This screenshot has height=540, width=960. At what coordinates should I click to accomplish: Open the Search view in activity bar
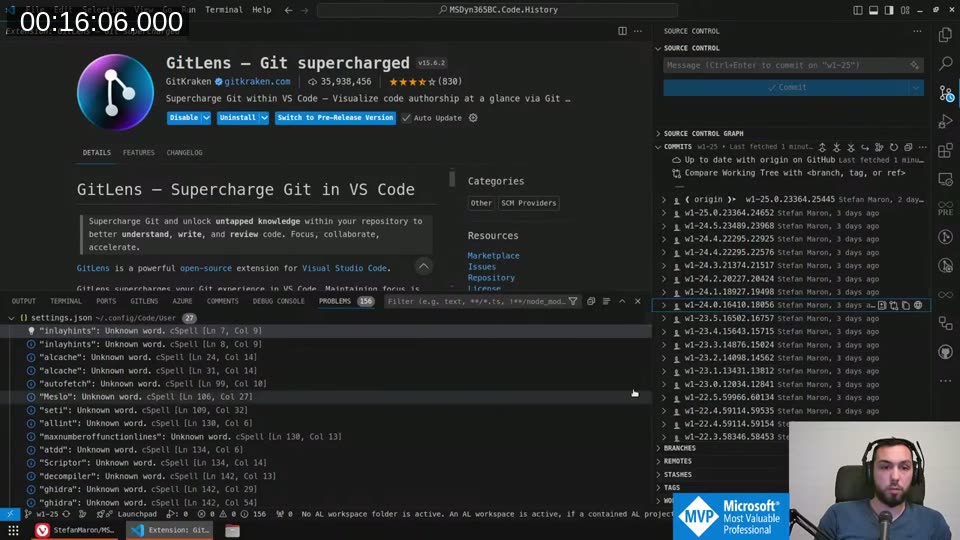click(945, 63)
